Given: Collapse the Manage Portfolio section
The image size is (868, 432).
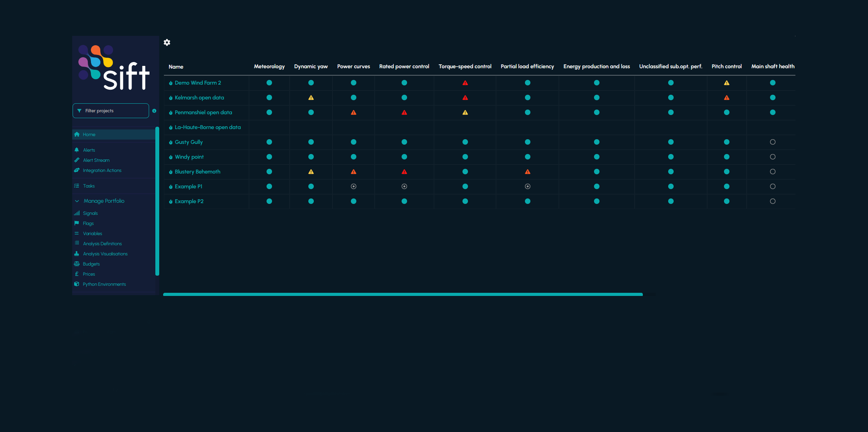Looking at the screenshot, I should pos(77,201).
